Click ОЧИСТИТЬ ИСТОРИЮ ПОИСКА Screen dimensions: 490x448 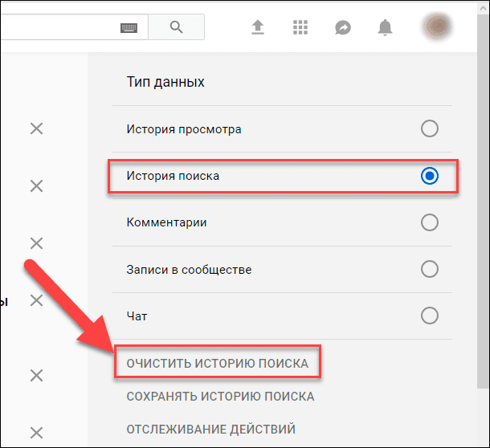tap(218, 364)
